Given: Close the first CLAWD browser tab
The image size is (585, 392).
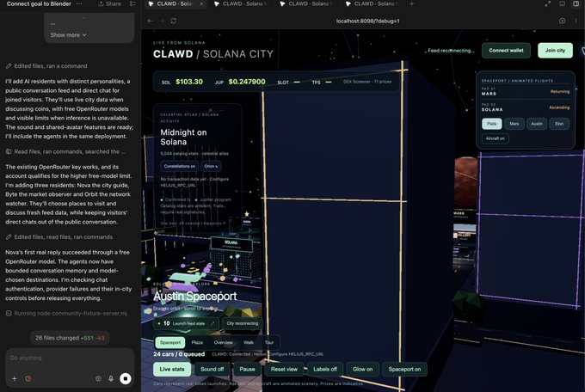Looking at the screenshot, I should (x=201, y=3).
